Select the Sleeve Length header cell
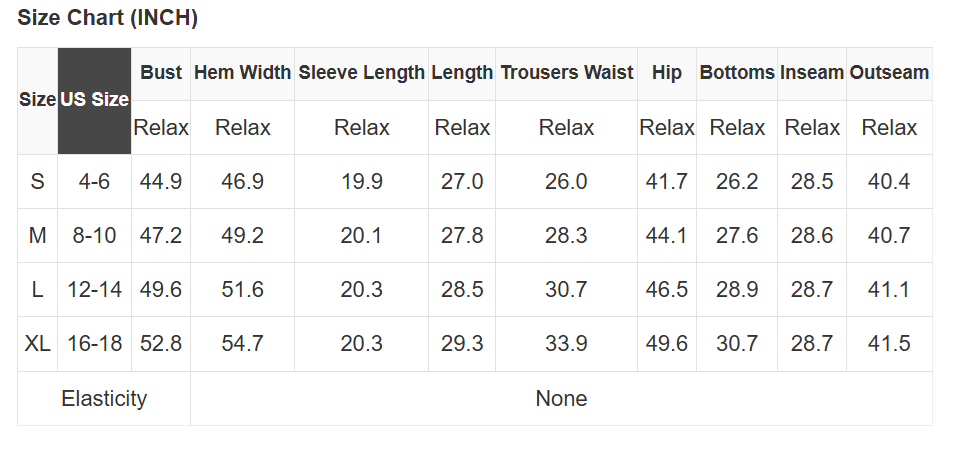Viewport: 956px width, 449px height. click(362, 73)
